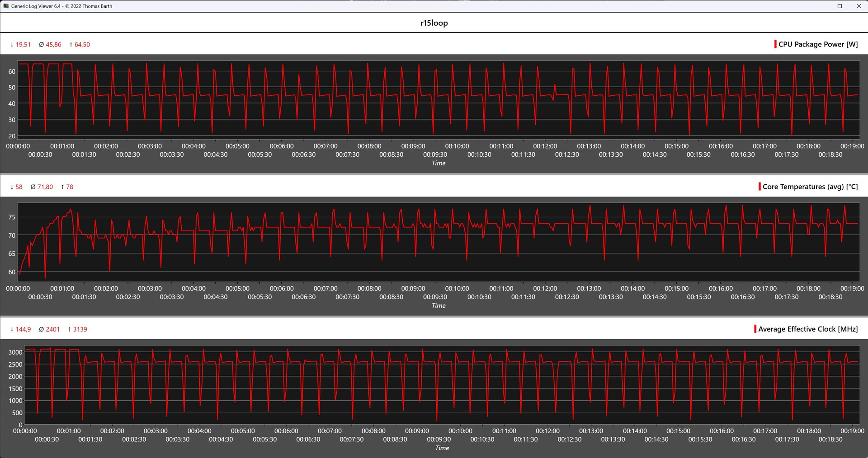Click the CPU power minimum value 19,51
Viewport: 868px width, 458px height.
pyautogui.click(x=23, y=44)
